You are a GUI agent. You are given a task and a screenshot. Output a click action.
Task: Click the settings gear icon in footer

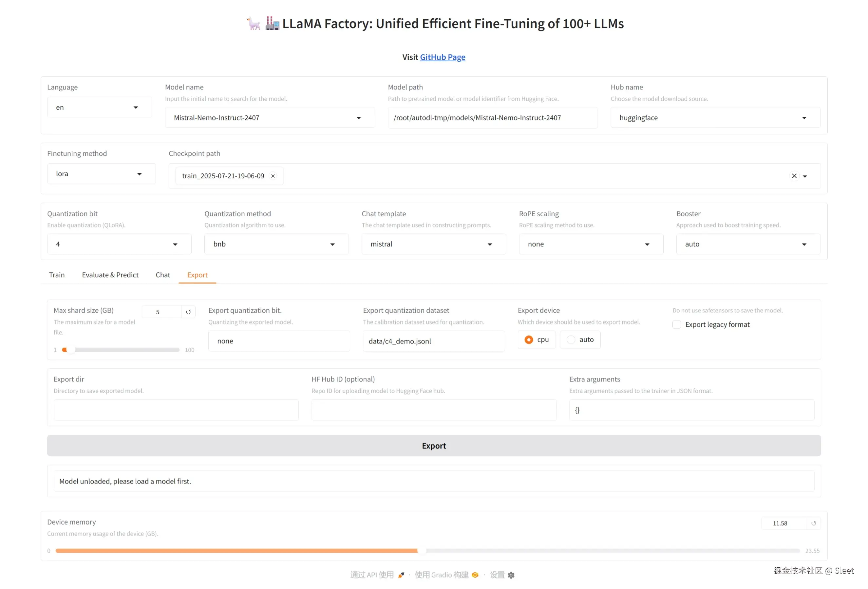pyautogui.click(x=511, y=575)
